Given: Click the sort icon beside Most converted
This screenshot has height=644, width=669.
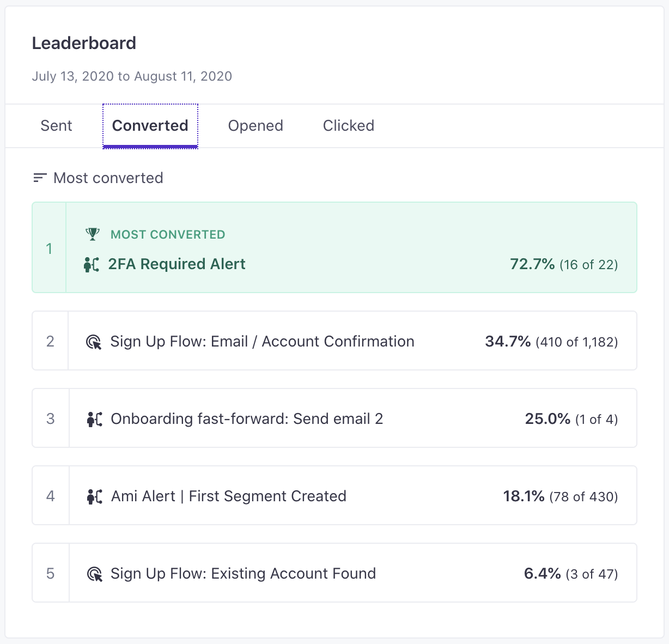Looking at the screenshot, I should point(40,178).
